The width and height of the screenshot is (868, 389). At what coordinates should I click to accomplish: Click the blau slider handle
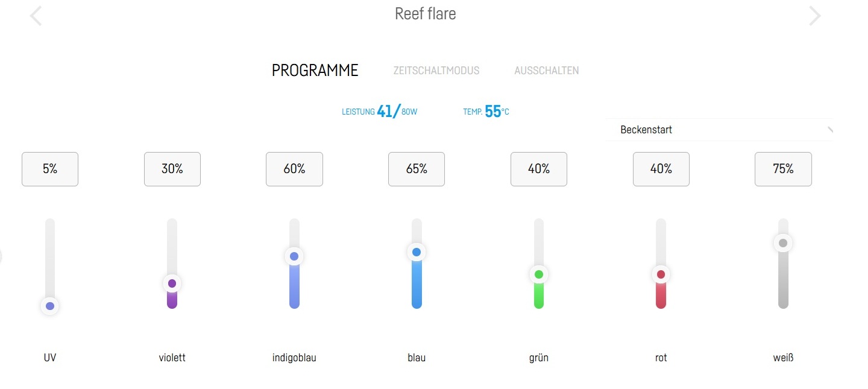pyautogui.click(x=417, y=252)
